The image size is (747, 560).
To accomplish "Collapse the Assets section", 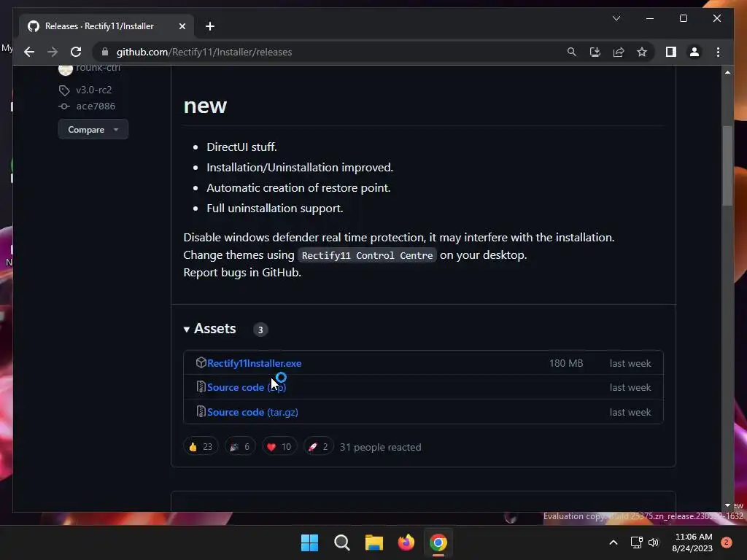I will point(210,329).
